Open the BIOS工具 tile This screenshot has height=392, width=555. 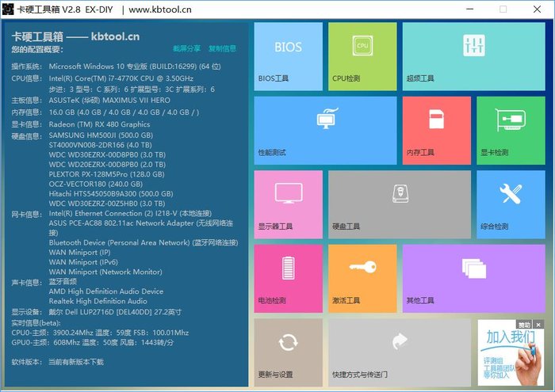point(288,56)
